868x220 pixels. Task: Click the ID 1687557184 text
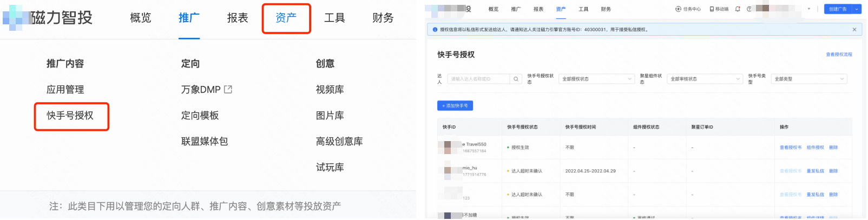pyautogui.click(x=475, y=151)
